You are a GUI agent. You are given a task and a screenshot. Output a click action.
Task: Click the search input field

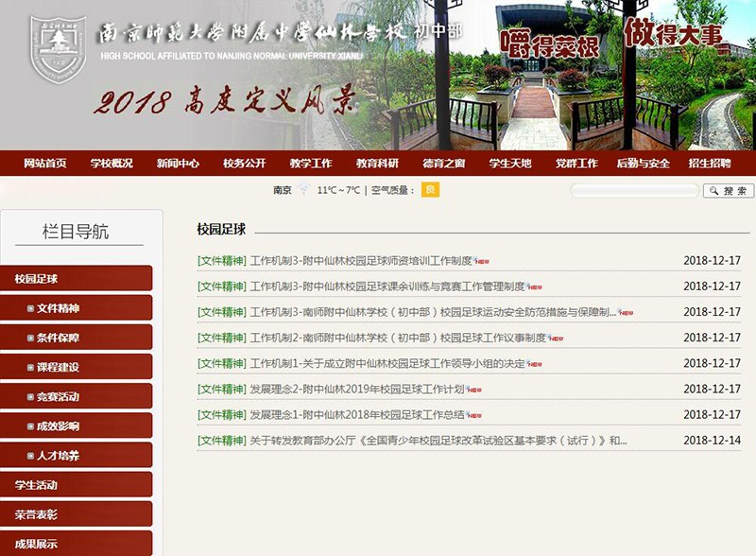click(634, 191)
